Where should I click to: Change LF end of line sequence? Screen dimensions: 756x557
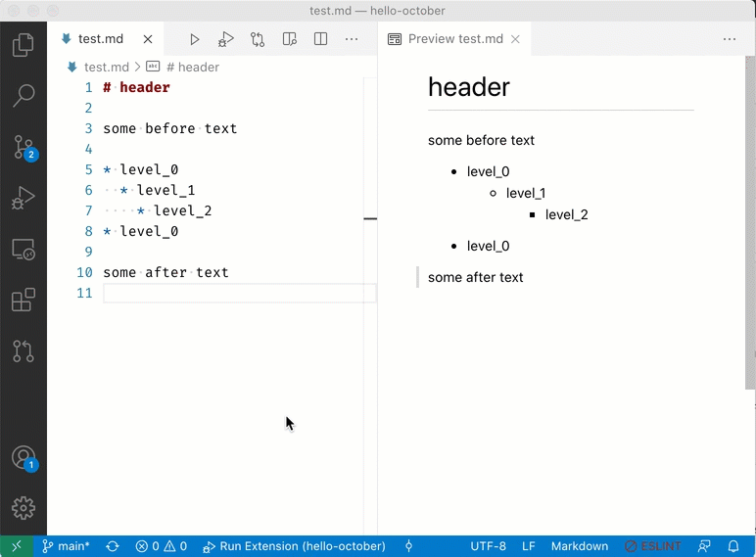(529, 546)
